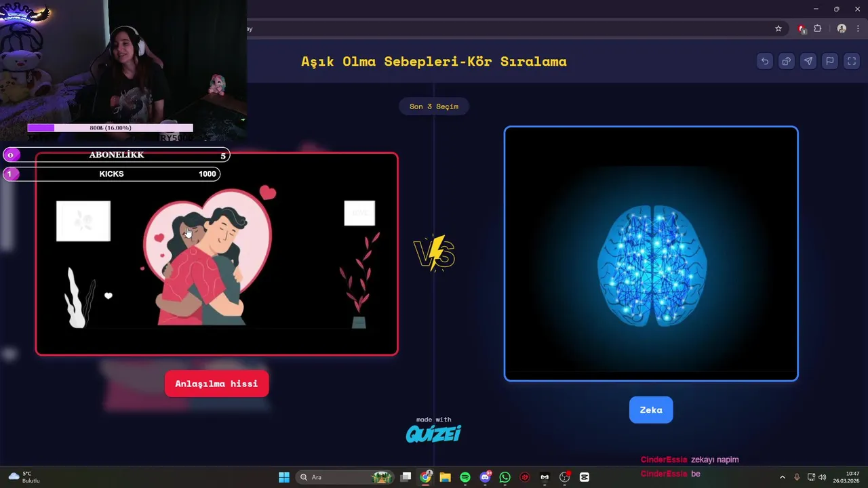
Task: Open the Windows Start menu
Action: click(284, 477)
